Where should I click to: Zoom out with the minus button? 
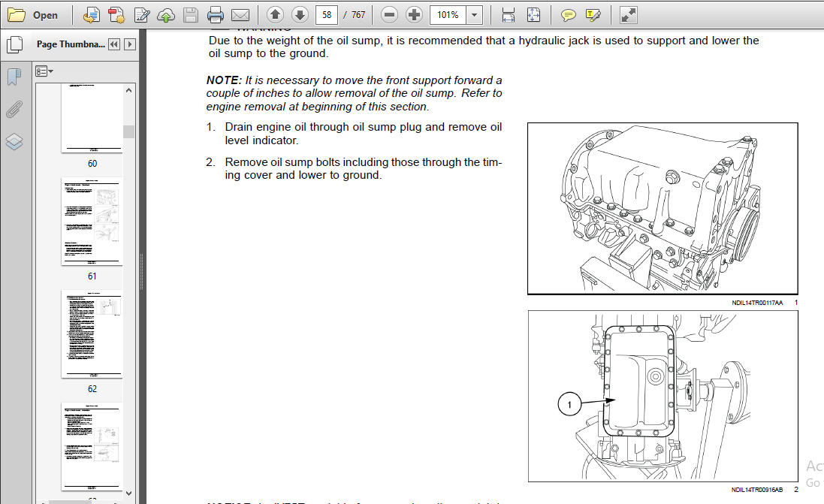tap(389, 15)
